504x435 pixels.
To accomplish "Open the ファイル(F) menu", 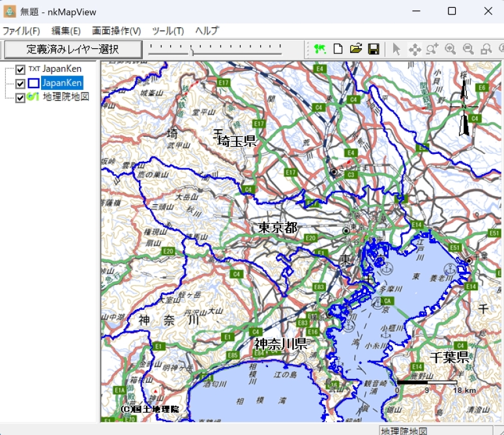I will click(21, 31).
